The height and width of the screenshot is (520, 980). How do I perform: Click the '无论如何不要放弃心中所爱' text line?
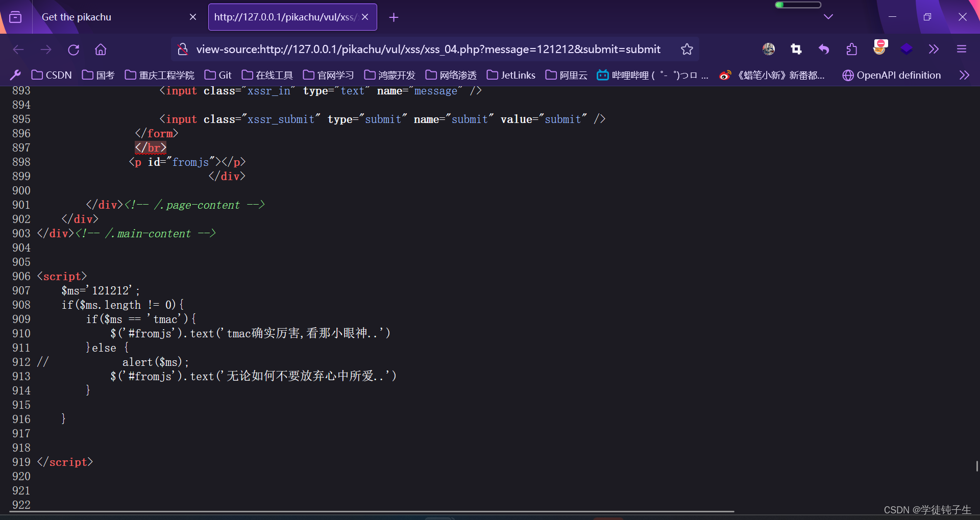point(254,376)
